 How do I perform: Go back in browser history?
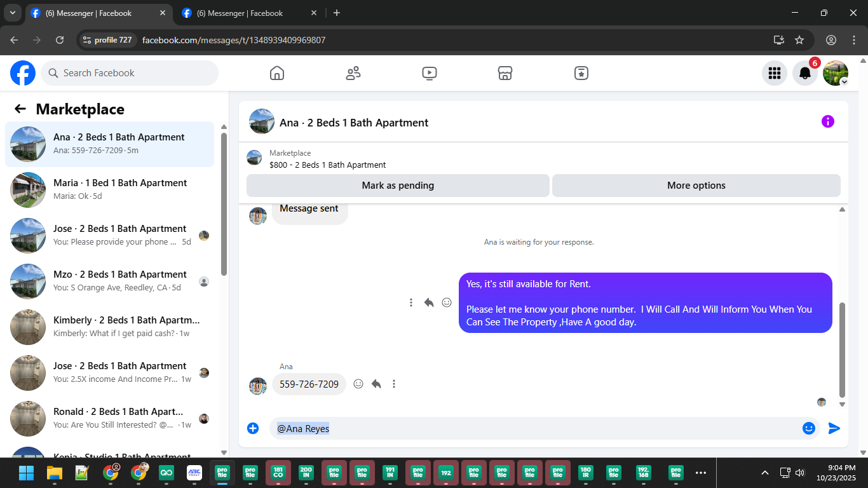point(14,40)
